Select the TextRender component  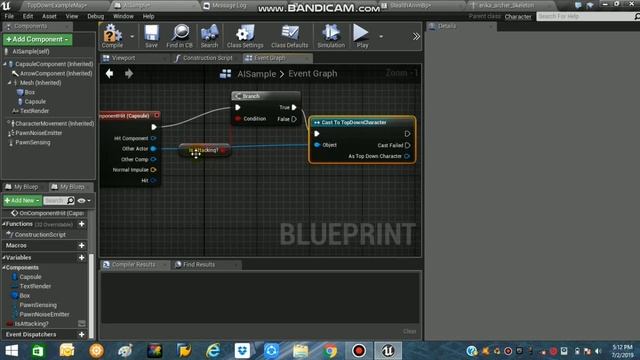coord(34,111)
